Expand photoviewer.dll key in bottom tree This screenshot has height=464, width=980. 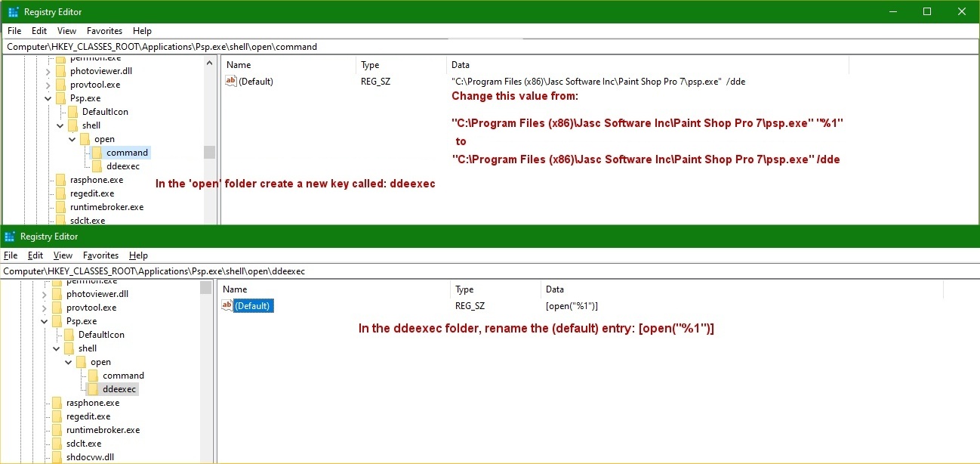[x=44, y=294]
